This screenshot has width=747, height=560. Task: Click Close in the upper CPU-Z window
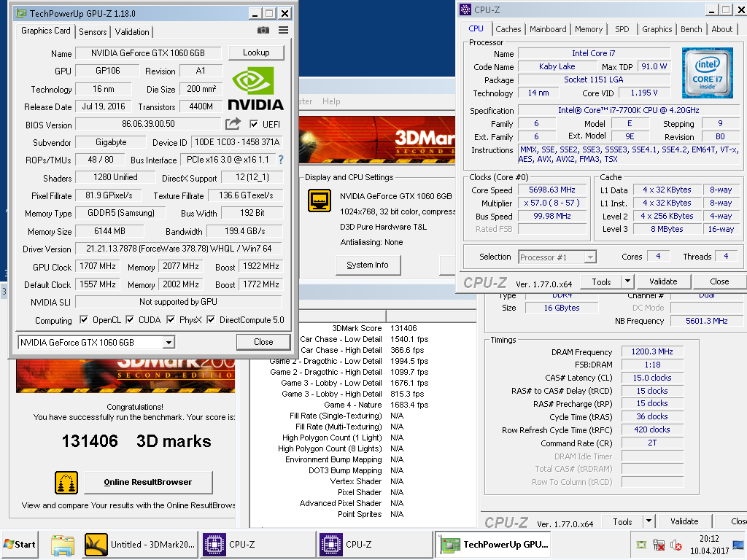point(719,281)
